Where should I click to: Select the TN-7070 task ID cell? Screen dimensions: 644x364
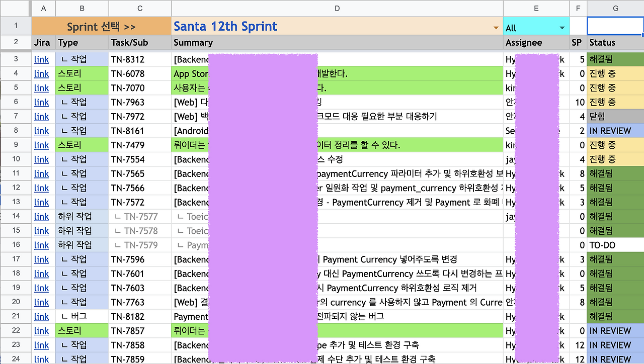140,88
